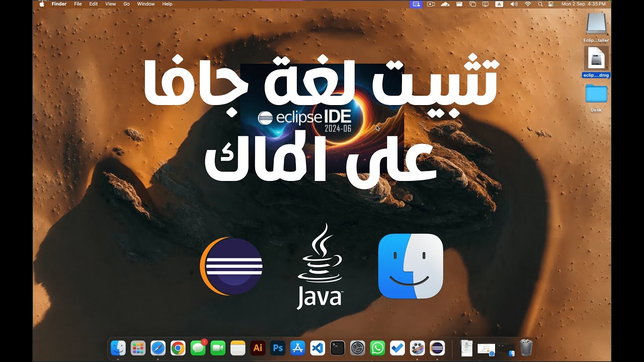
Task: Open the display mirroring menu bar icon
Action: pos(472,4)
